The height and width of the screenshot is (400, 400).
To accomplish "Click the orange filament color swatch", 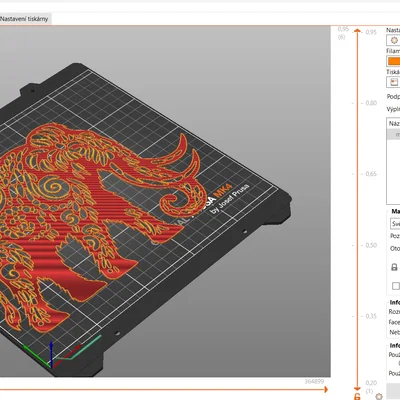I will pyautogui.click(x=394, y=61).
